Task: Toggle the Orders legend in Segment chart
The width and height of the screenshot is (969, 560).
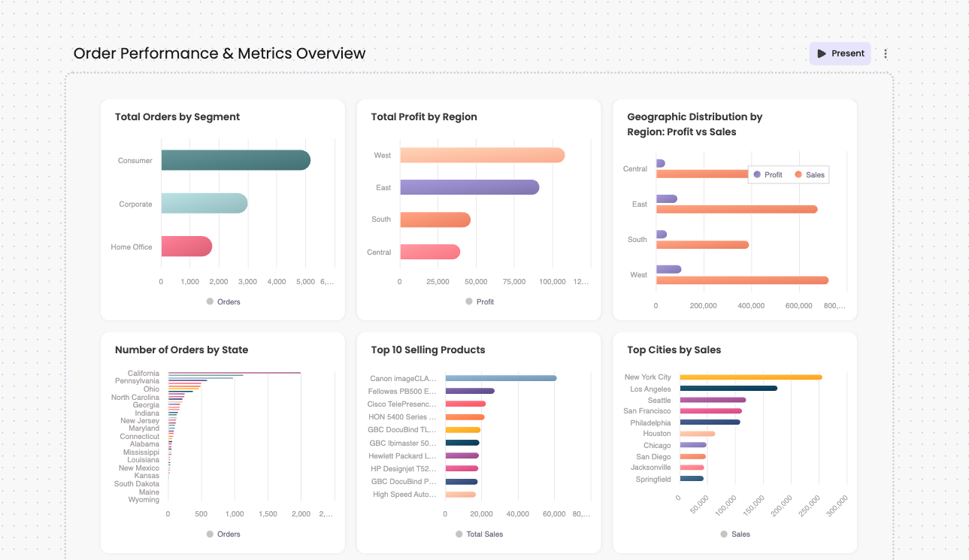Action: [223, 301]
